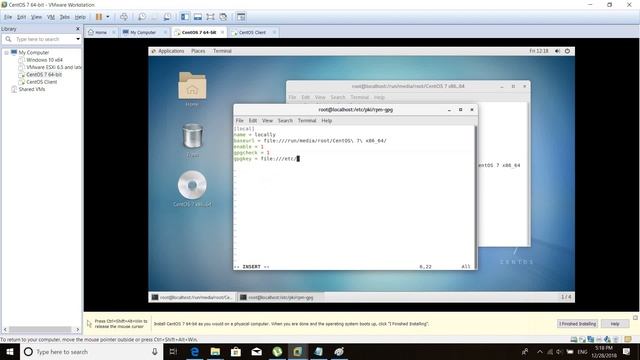This screenshot has width=640, height=360.
Task: Open Terminal menu in rpm-gpg terminal window
Action: click(x=307, y=121)
